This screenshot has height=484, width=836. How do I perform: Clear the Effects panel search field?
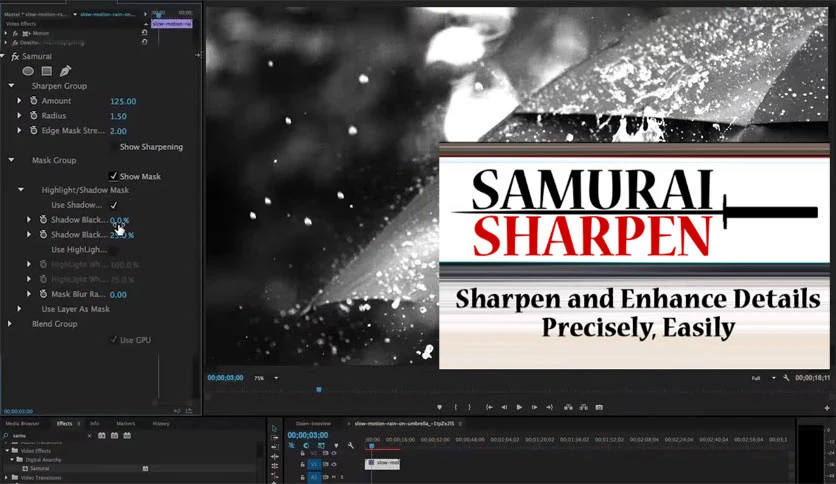89,435
